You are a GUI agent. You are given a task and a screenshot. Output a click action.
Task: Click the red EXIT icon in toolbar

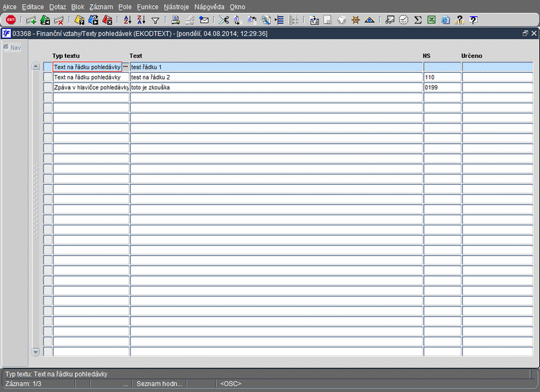[x=11, y=20]
